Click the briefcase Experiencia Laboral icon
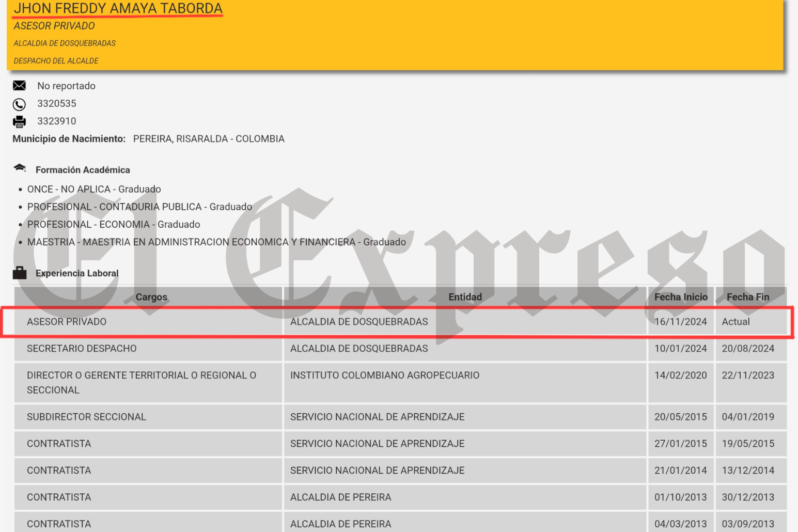The image size is (798, 532). coord(20,273)
